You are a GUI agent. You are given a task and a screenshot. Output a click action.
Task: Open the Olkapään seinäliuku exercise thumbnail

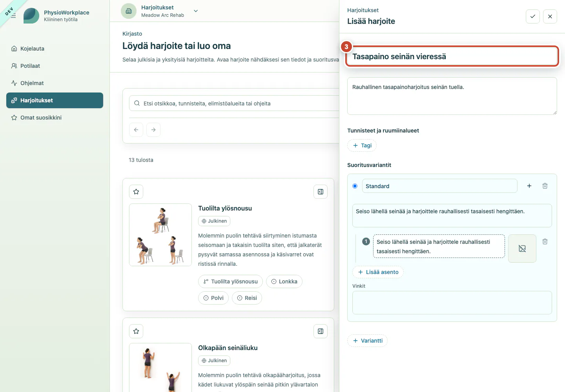pos(160,367)
